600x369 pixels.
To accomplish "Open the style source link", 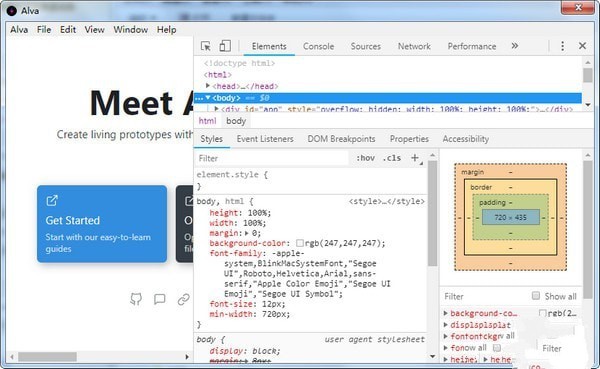I will pyautogui.click(x=386, y=201).
